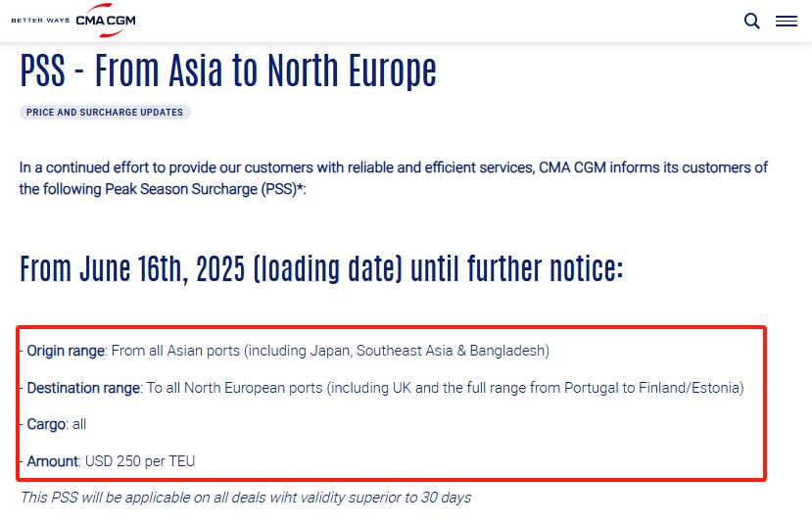Image resolution: width=812 pixels, height=524 pixels.
Task: Click the bold Amount label
Action: (52, 461)
